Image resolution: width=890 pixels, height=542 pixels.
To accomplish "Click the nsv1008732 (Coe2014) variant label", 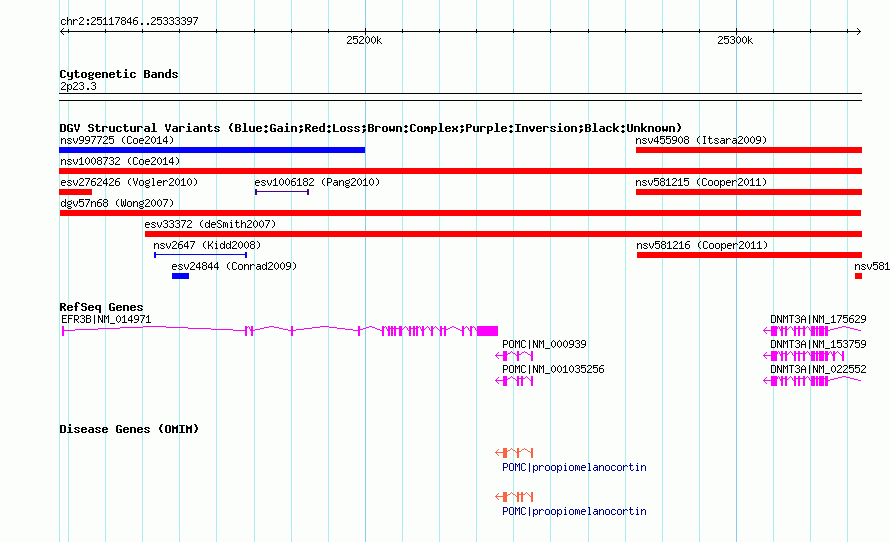I will click(120, 161).
